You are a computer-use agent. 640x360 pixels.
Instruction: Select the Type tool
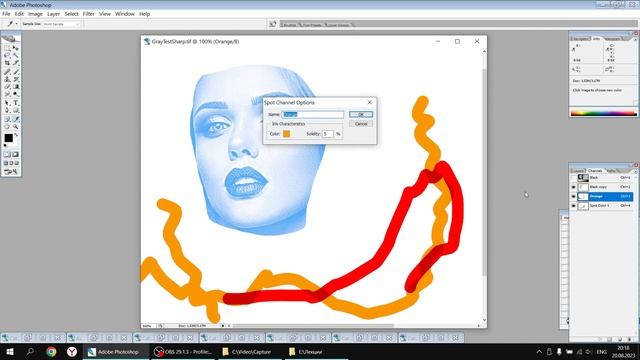click(x=16, y=103)
